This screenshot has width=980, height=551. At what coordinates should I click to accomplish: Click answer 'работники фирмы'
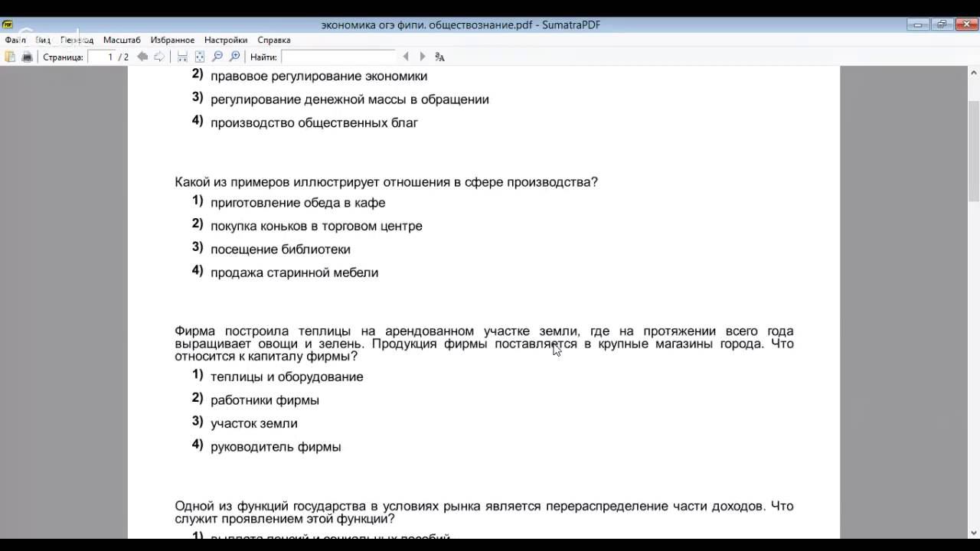pyautogui.click(x=265, y=400)
